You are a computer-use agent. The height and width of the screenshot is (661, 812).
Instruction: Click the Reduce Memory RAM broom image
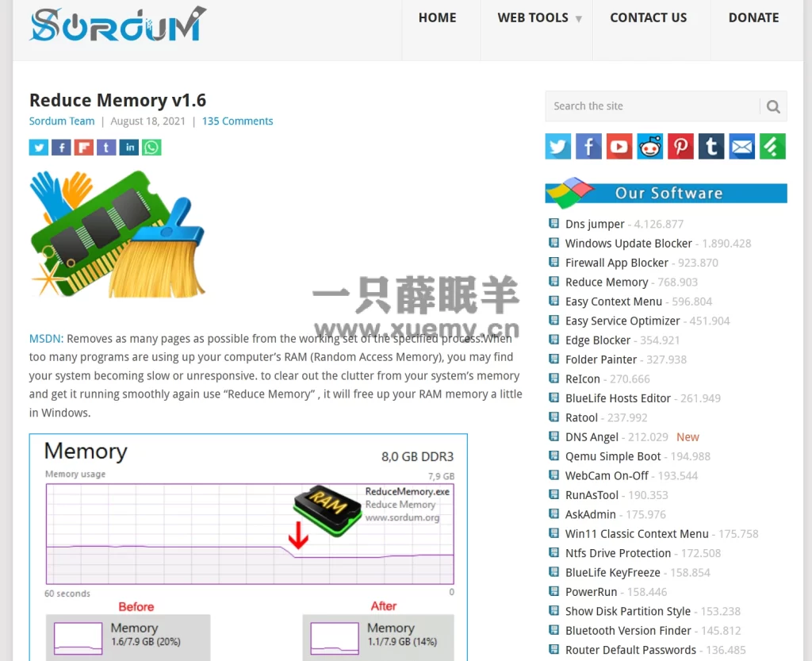(118, 235)
